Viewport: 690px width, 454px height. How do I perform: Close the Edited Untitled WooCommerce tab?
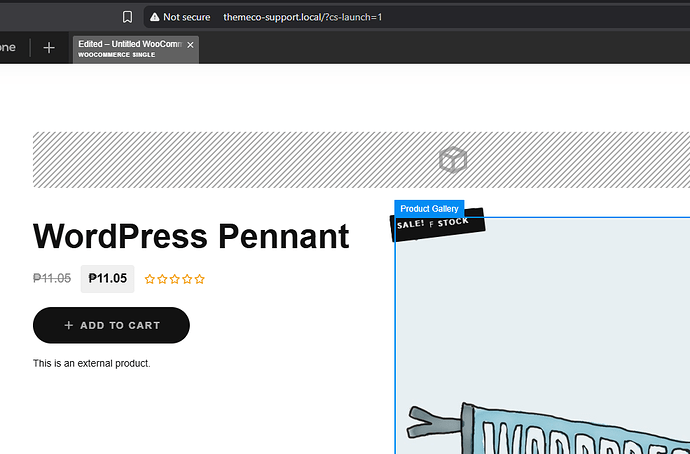click(190, 45)
